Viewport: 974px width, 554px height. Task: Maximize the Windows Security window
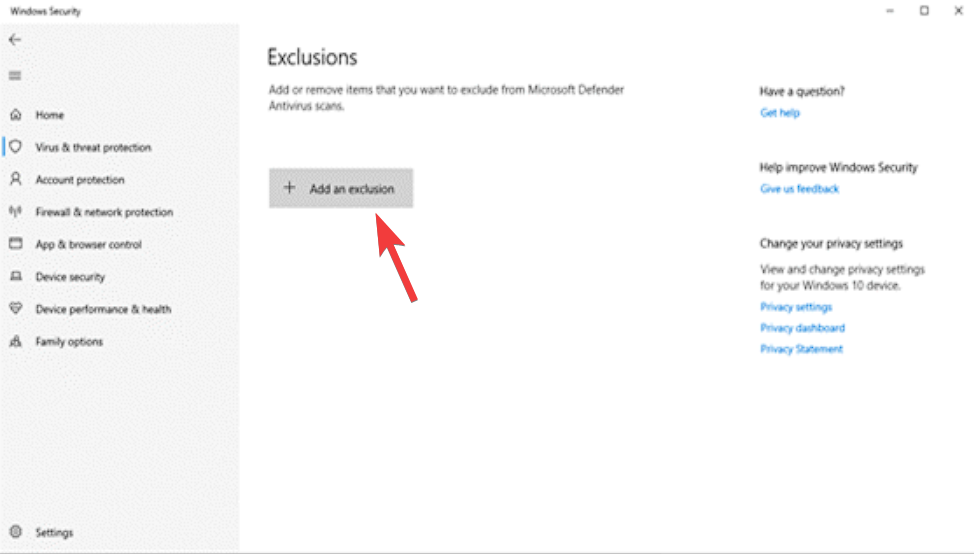(x=924, y=11)
